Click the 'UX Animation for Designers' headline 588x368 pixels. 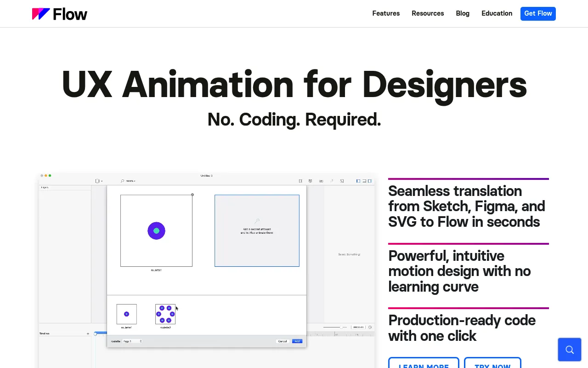click(x=294, y=85)
